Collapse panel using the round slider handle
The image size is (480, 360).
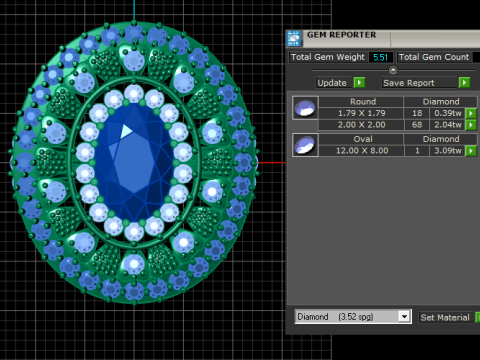(393, 70)
